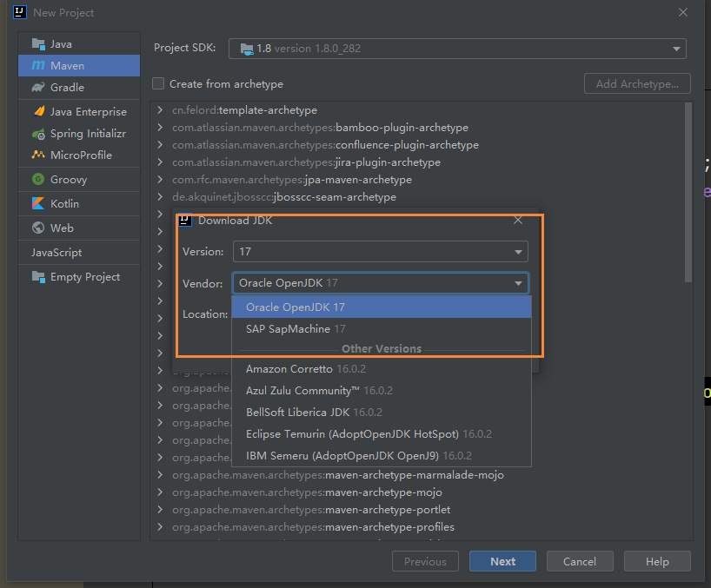Click the Groovy icon in sidebar
Viewport: 711px width, 588px height.
pyautogui.click(x=37, y=180)
